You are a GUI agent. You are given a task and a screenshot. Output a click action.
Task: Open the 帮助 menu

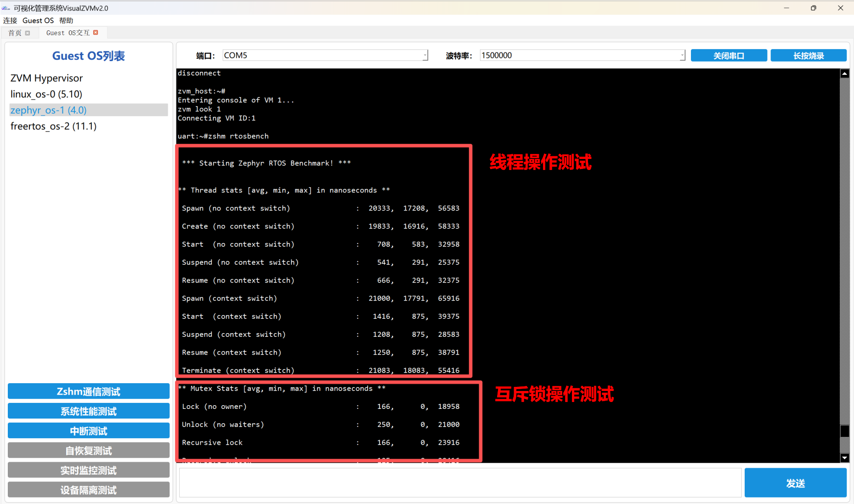[x=66, y=21]
